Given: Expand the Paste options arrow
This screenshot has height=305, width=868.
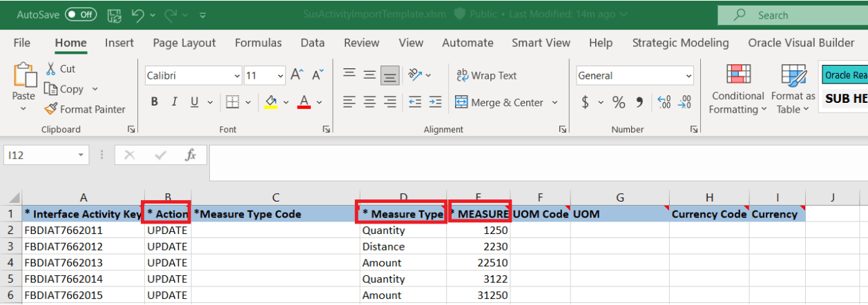Looking at the screenshot, I should (24, 109).
